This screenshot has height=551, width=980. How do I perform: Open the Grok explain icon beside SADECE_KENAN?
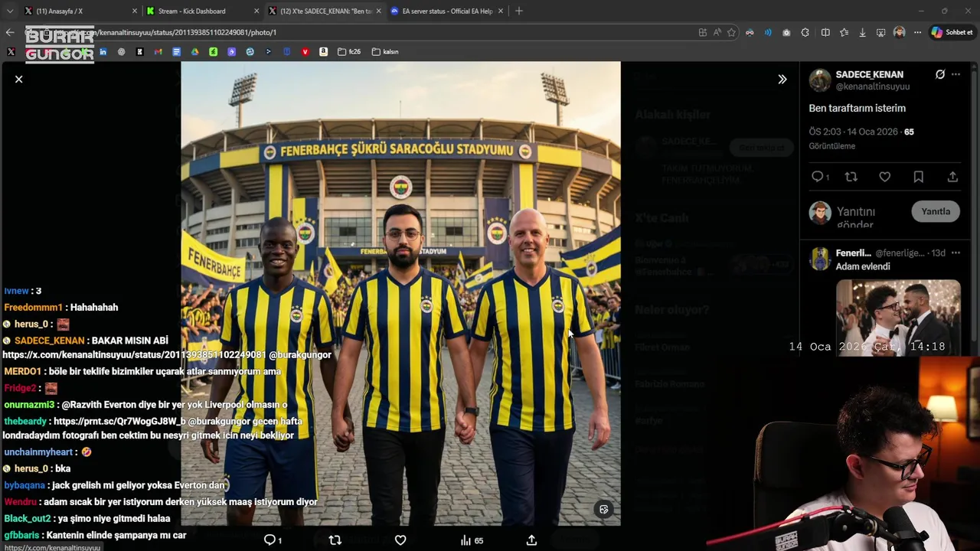click(940, 74)
